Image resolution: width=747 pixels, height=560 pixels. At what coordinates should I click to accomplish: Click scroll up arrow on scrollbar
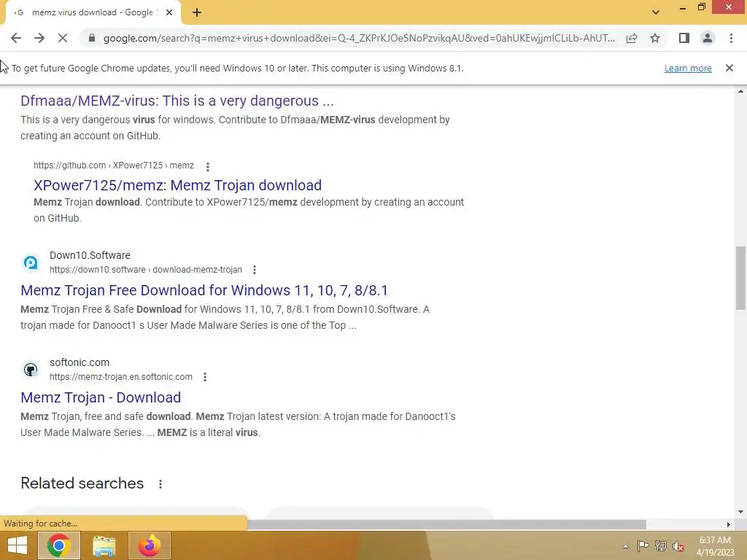pyautogui.click(x=740, y=91)
